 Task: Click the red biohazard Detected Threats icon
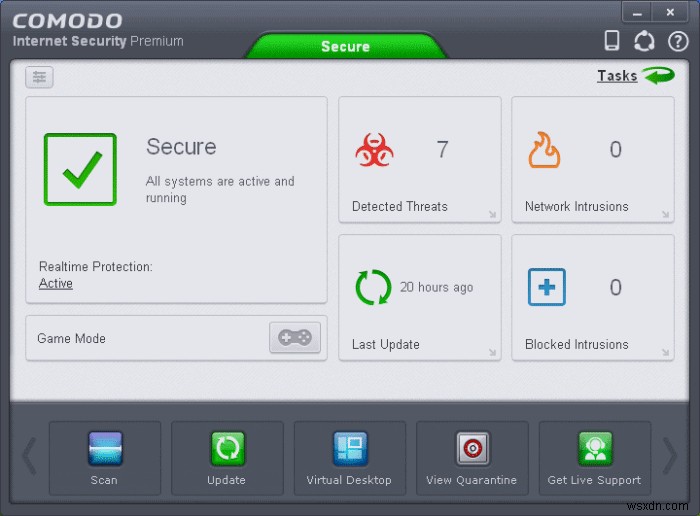374,150
